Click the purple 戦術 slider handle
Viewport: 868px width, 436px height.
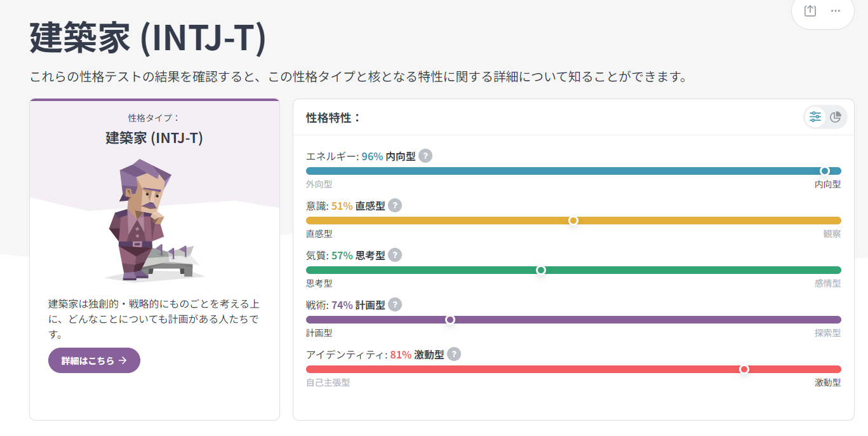(450, 320)
